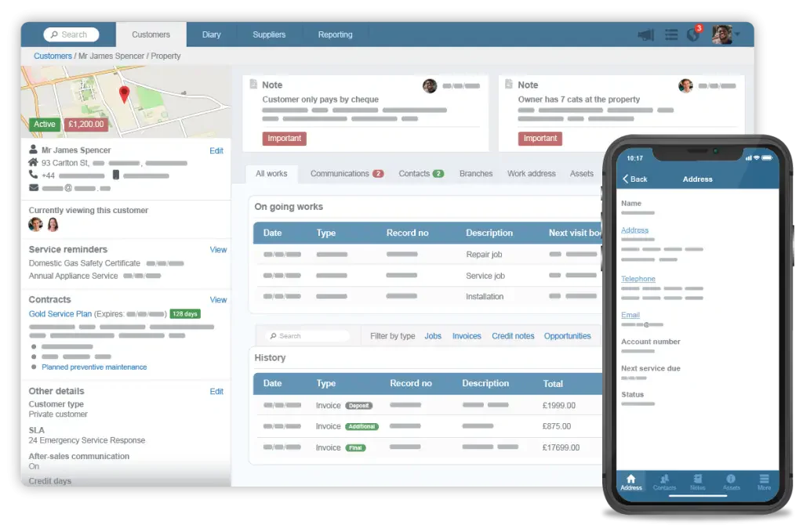Select the Contacts tab with badge 2
Image resolution: width=803 pixels, height=532 pixels.
pyautogui.click(x=421, y=174)
